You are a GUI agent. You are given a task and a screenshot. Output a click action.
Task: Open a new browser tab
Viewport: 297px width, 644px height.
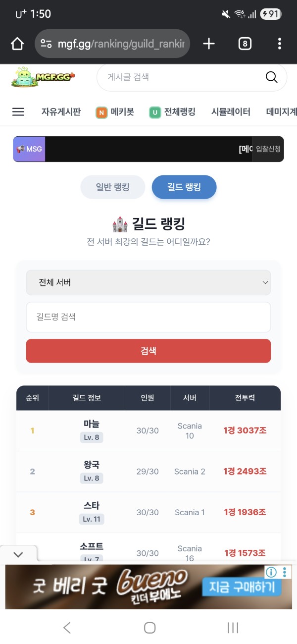(x=209, y=44)
